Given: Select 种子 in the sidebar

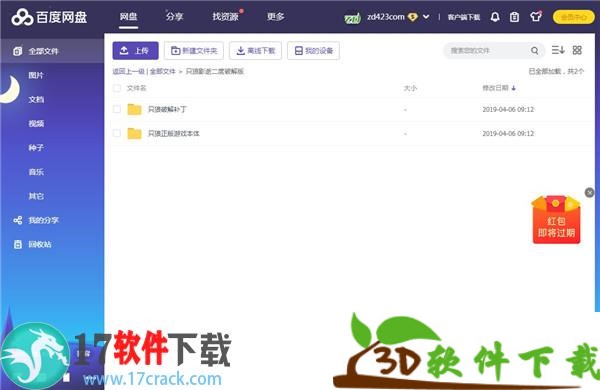Looking at the screenshot, I should (x=36, y=147).
